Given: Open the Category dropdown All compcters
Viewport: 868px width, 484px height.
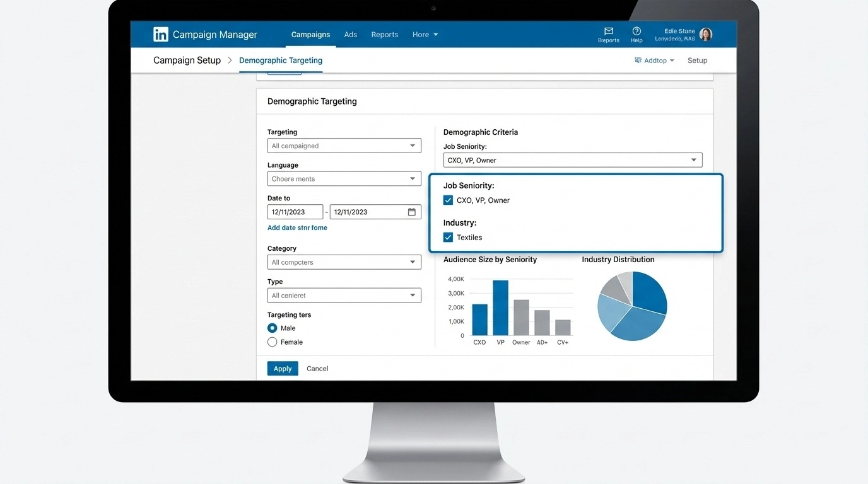Looking at the screenshot, I should point(344,262).
